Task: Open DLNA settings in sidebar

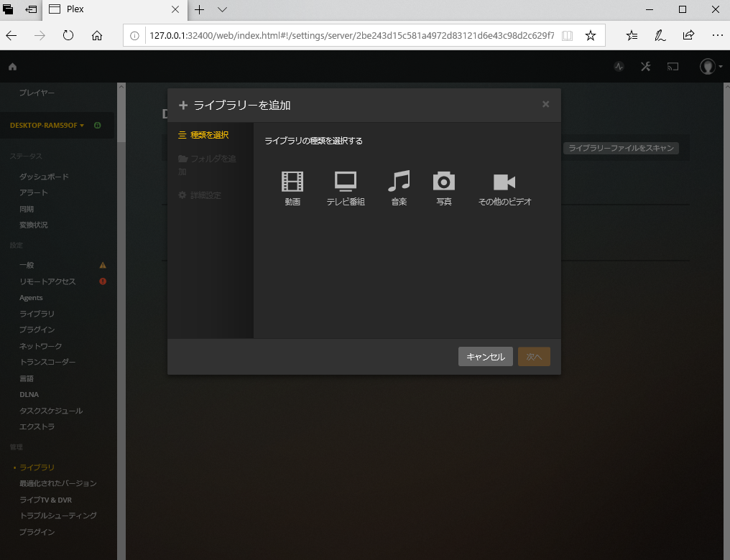Action: [29, 394]
